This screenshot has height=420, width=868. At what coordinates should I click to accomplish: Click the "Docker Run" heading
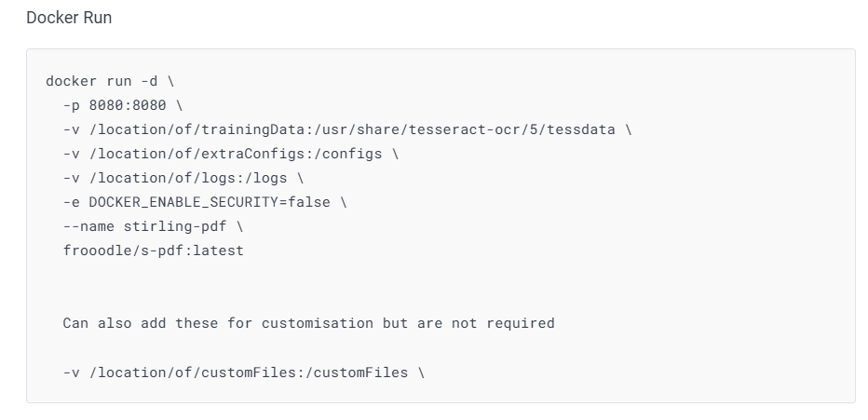[69, 18]
